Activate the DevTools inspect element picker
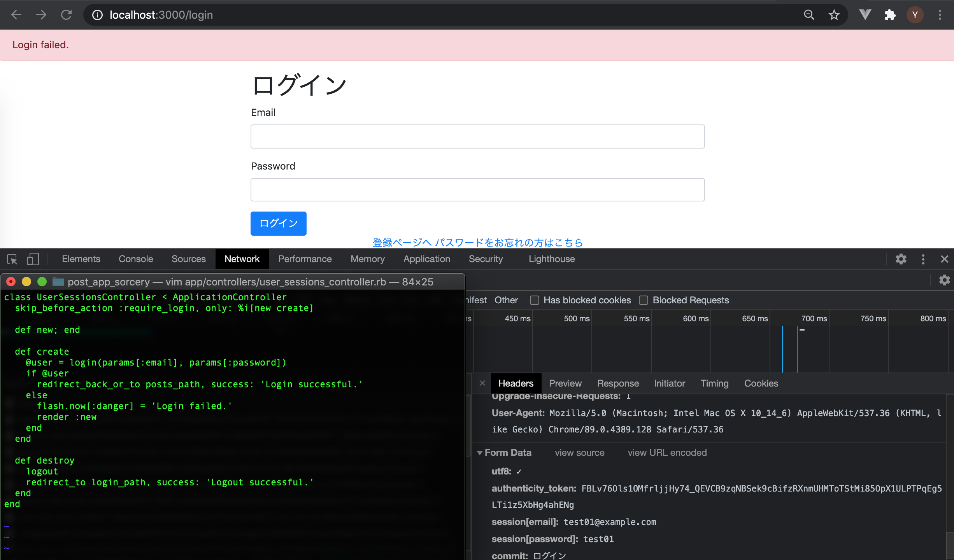This screenshot has width=954, height=560. click(x=12, y=259)
